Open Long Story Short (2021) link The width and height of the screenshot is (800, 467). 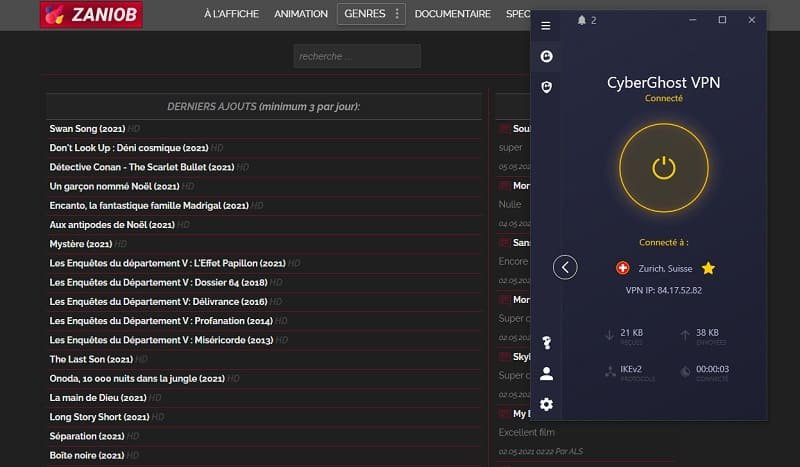99,417
